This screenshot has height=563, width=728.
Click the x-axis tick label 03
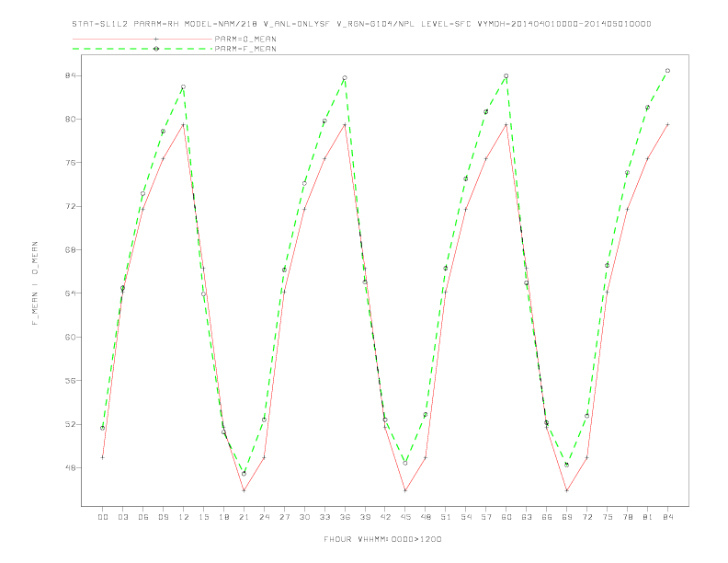click(122, 517)
